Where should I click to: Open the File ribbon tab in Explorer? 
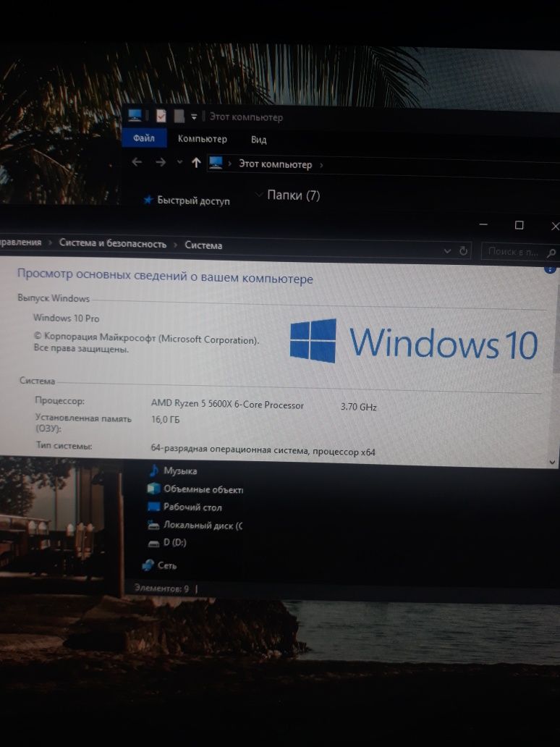144,138
